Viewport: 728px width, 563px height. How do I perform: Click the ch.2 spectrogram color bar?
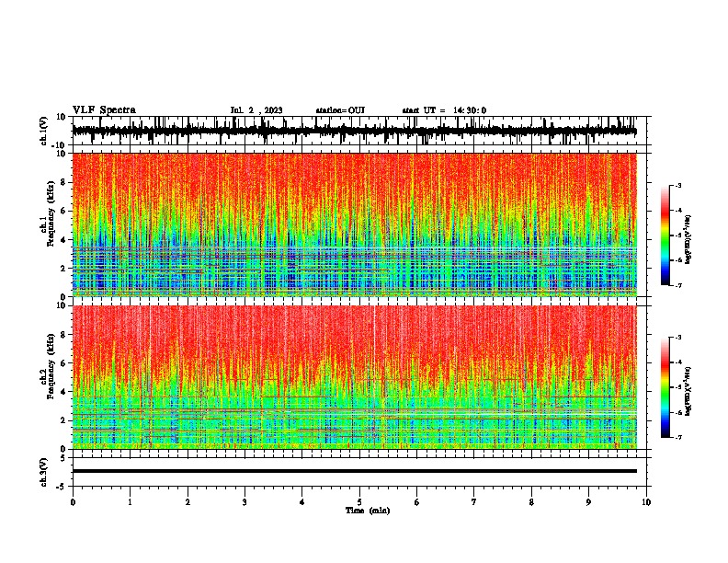(665, 387)
